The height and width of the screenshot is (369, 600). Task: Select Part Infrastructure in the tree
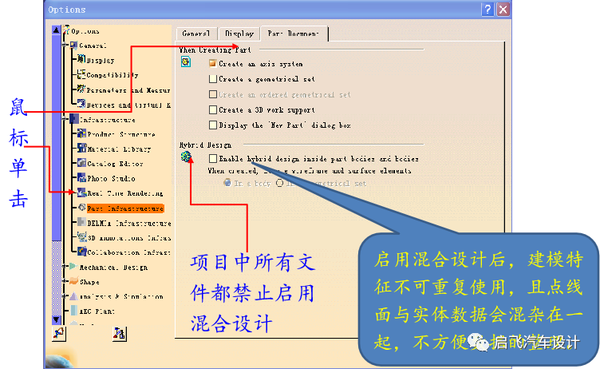click(x=125, y=208)
